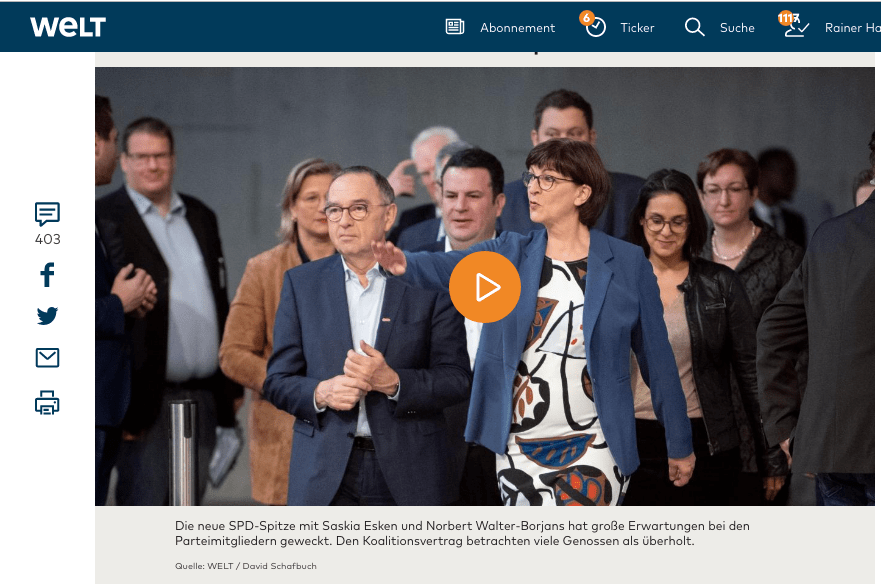Open the WELT homepage logo
Screen dimensions: 881x586
[68, 27]
